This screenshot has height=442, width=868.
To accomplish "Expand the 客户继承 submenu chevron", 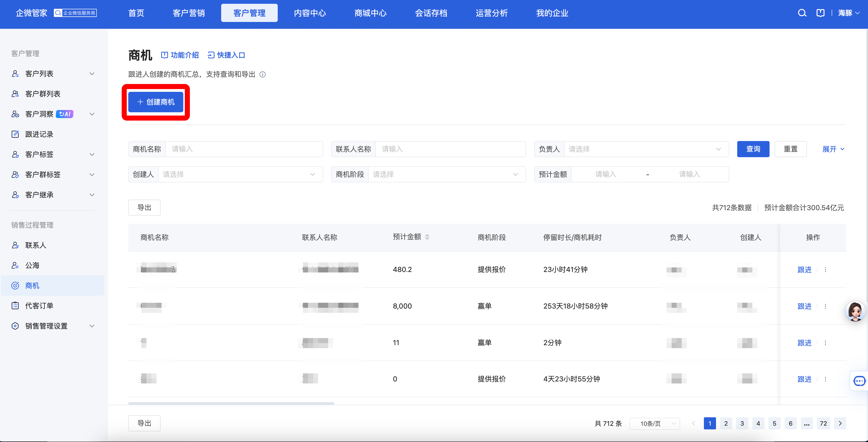I will point(92,195).
